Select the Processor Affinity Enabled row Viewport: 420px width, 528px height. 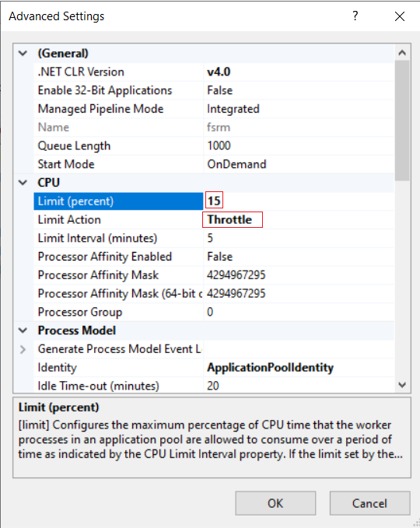214,257
